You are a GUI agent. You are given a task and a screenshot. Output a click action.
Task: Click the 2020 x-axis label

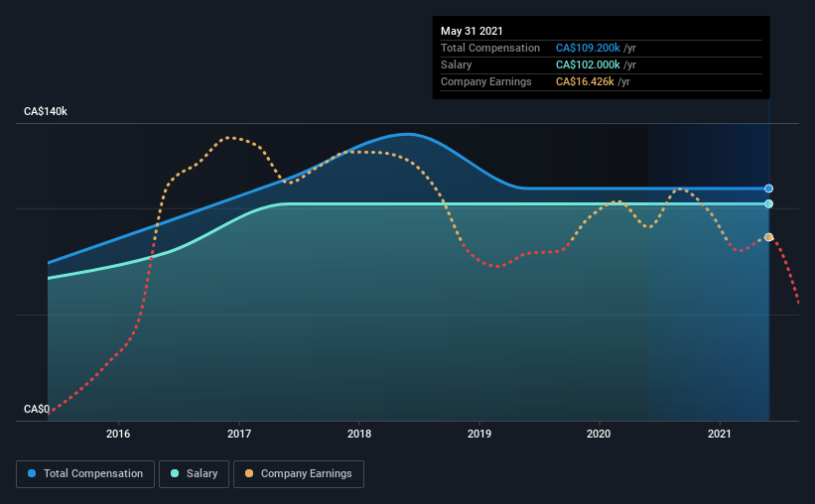(x=599, y=434)
